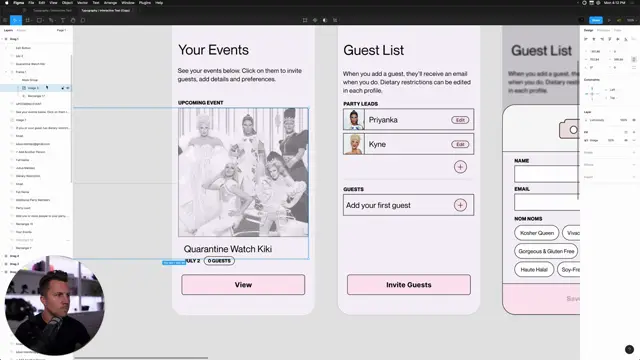This screenshot has width=640, height=360.
Task: Select the Quarantine Watch Kiki event image
Action: [x=243, y=172]
